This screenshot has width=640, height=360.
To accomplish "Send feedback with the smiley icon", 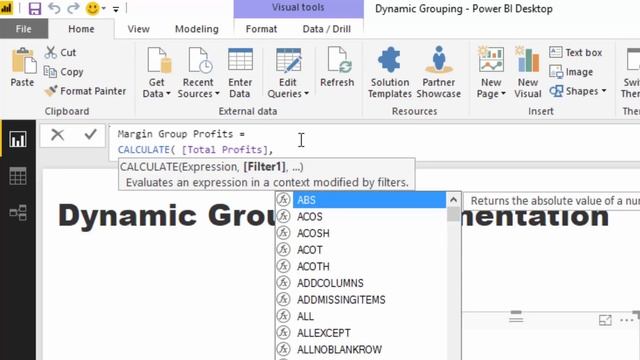I will coord(93,8).
